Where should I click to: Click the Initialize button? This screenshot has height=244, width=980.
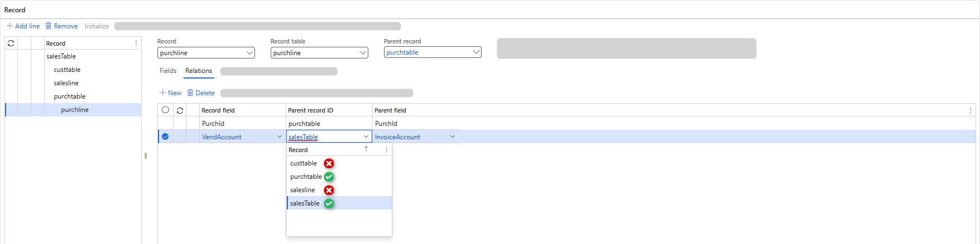tap(97, 26)
